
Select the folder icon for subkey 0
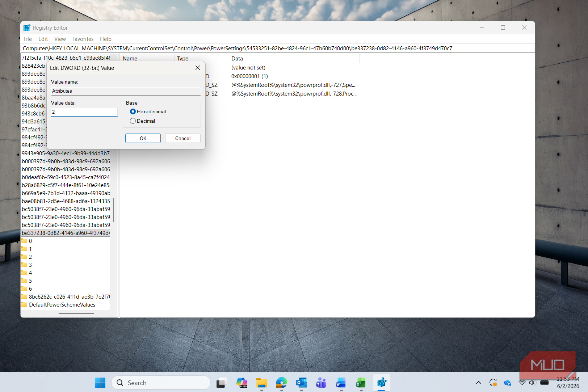click(x=24, y=241)
